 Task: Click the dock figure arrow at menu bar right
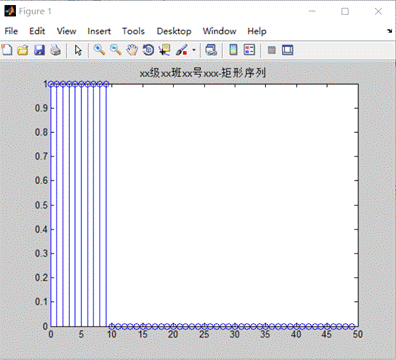(x=389, y=31)
